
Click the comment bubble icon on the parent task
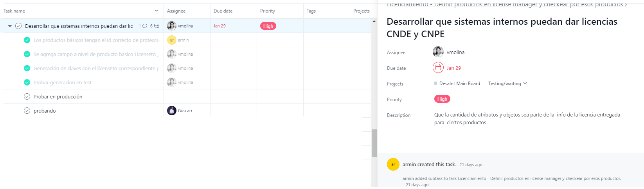[145, 26]
